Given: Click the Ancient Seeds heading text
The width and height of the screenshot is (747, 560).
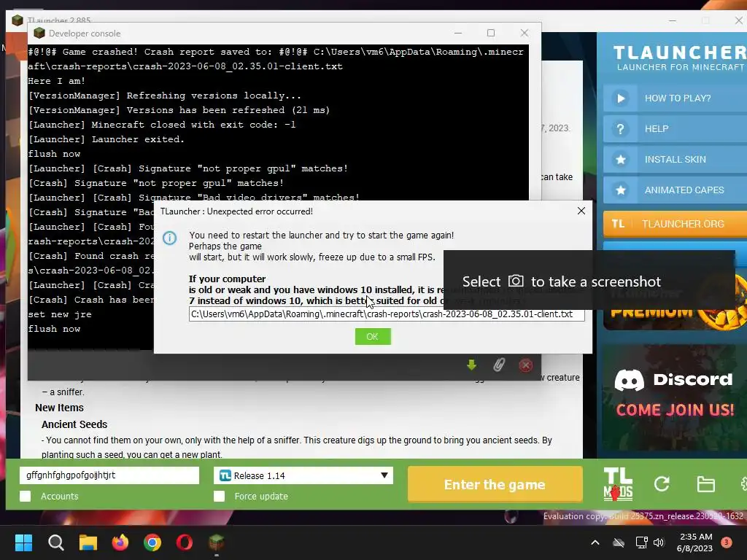Looking at the screenshot, I should pos(74,424).
